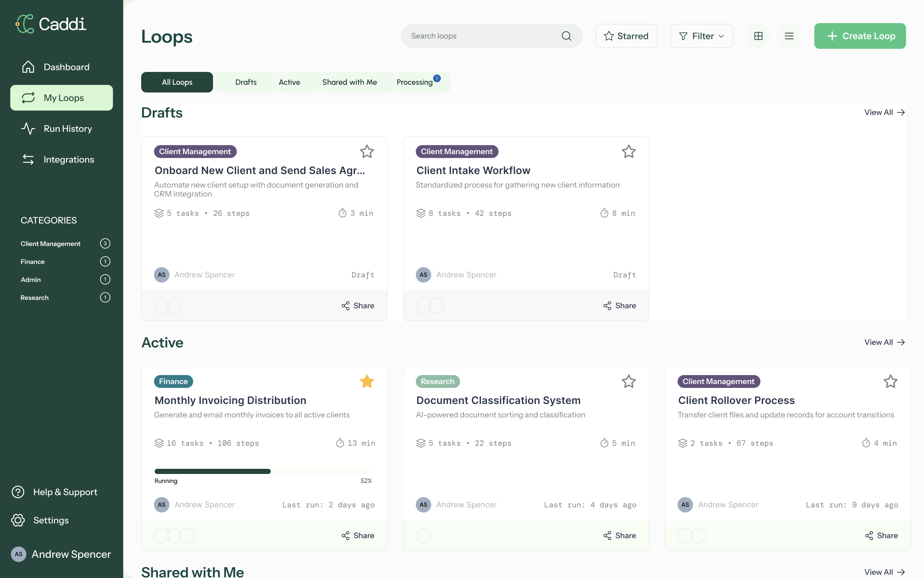Share Monthly Invoicing Distribution loop
The width and height of the screenshot is (924, 578).
(358, 535)
